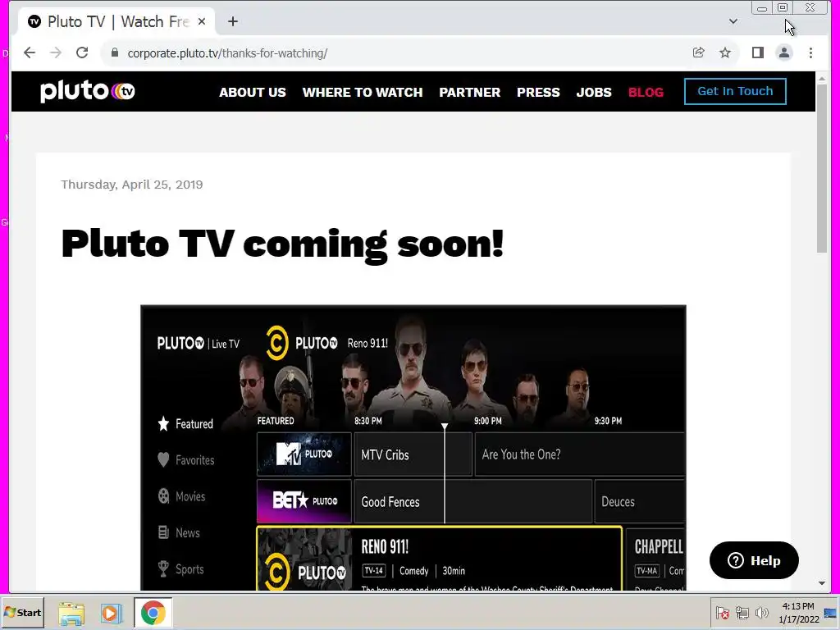This screenshot has width=840, height=630.
Task: Click the scrollbar down arrow
Action: 822,583
